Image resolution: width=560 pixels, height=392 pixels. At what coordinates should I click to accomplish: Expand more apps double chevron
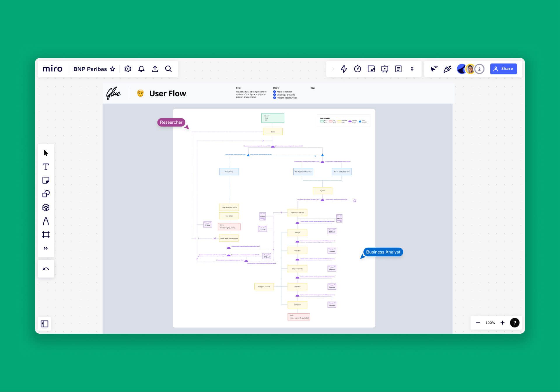point(412,69)
